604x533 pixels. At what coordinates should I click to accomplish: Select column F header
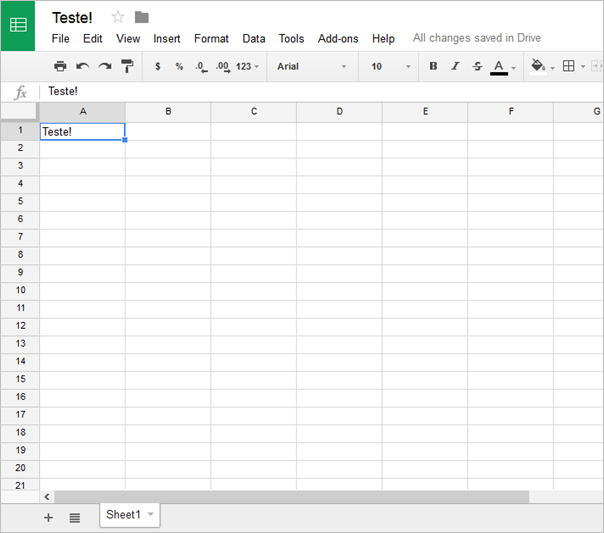510,112
